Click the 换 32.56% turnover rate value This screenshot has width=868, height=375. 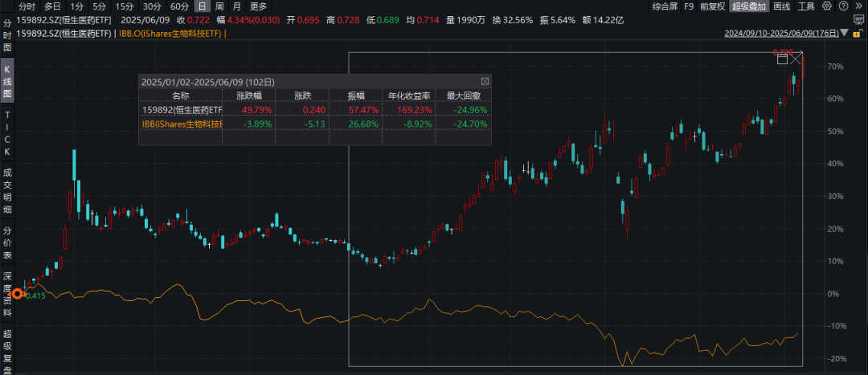coord(513,20)
